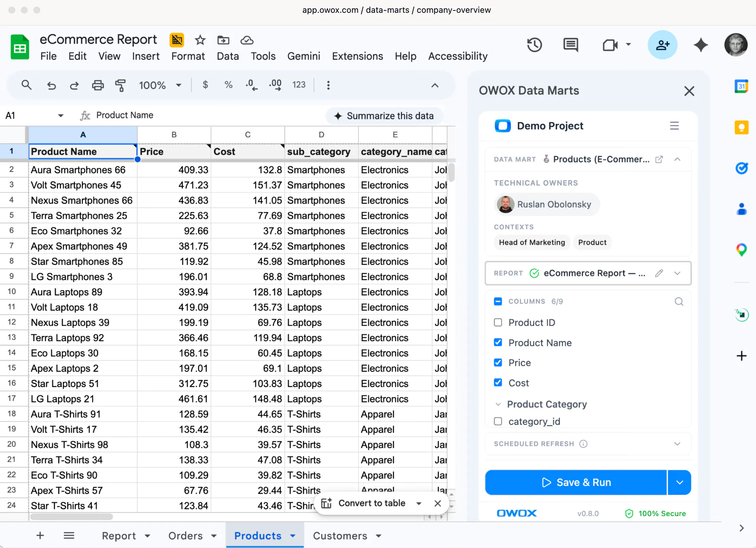Open the zoom 100% dropdown
This screenshot has width=756, height=548.
pyautogui.click(x=160, y=85)
